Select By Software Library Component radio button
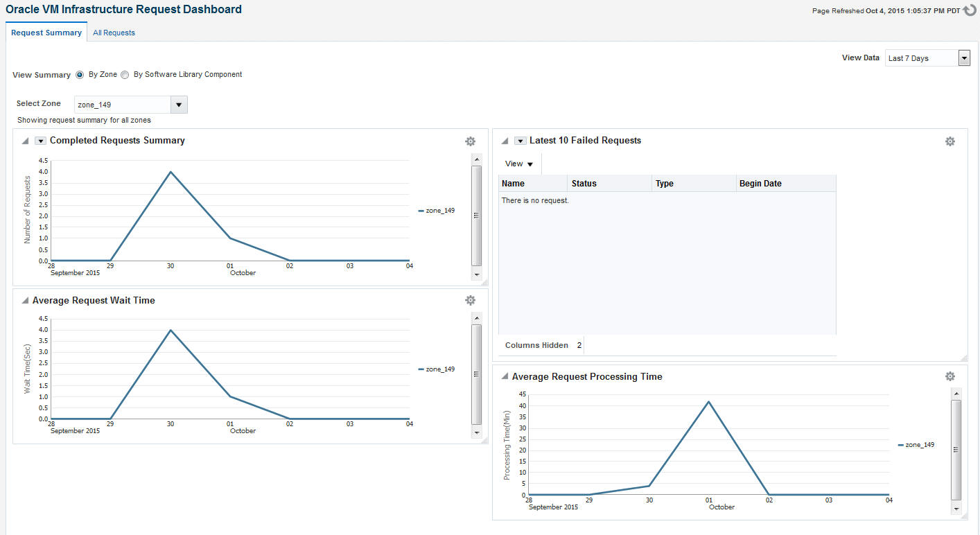 125,75
